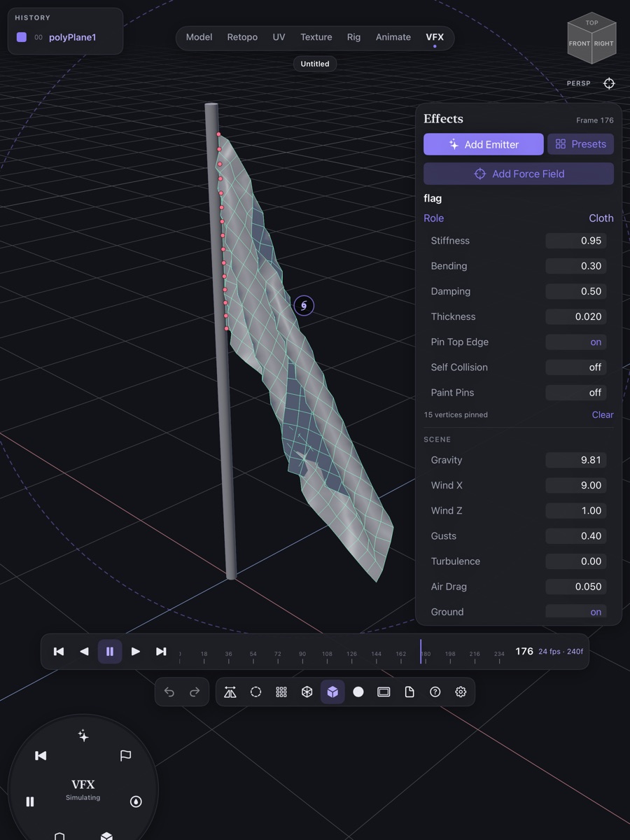
Task: Edit the Air Drag value 0.050
Action: [x=576, y=587]
